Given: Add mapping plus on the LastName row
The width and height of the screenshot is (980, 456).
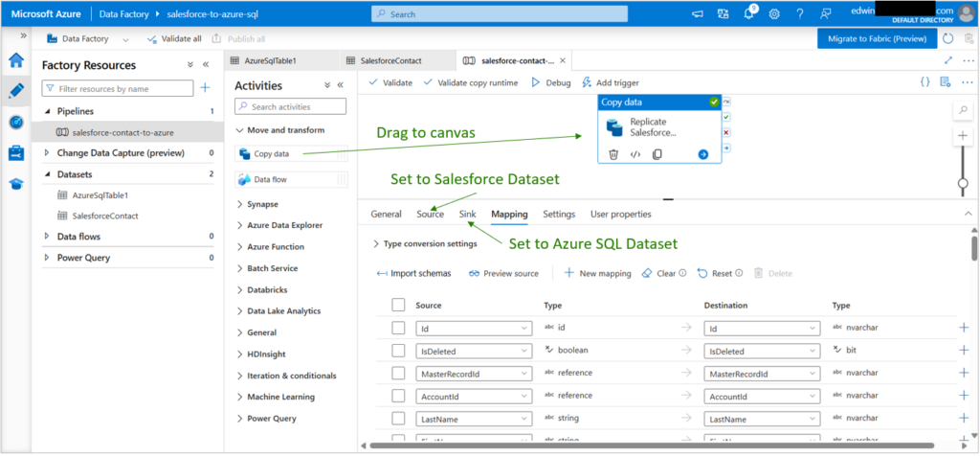Looking at the screenshot, I should [964, 418].
